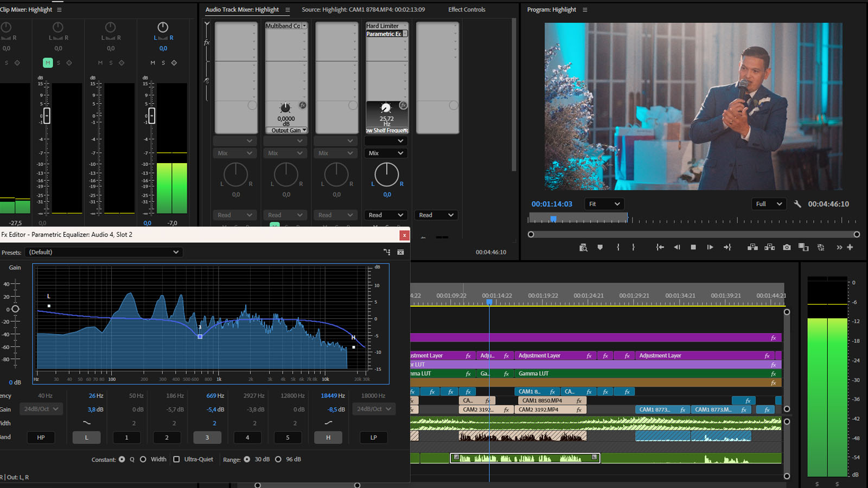Select the Width constant radio button
The image size is (868, 488).
click(143, 459)
